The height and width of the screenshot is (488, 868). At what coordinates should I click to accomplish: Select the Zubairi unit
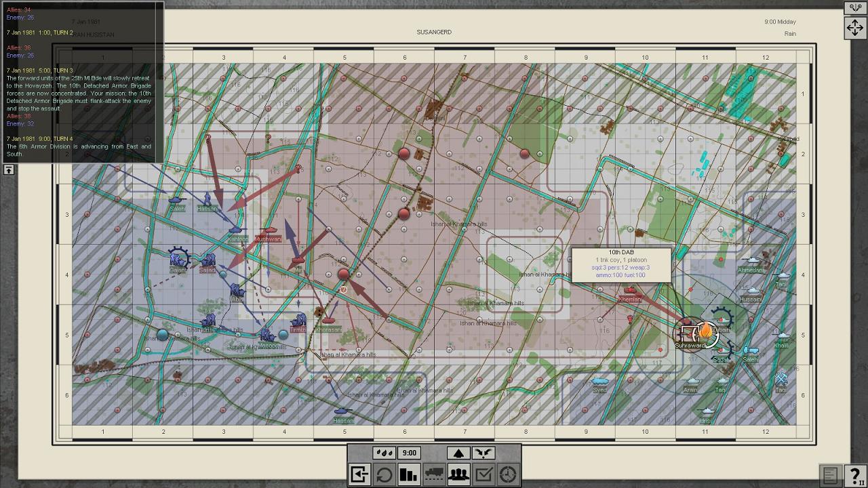(x=722, y=319)
